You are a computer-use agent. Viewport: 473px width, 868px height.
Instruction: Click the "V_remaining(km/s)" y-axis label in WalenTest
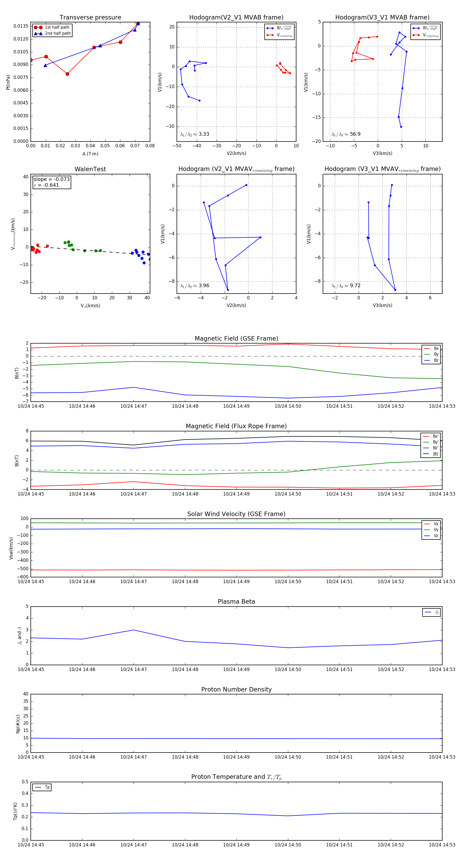click(x=13, y=234)
